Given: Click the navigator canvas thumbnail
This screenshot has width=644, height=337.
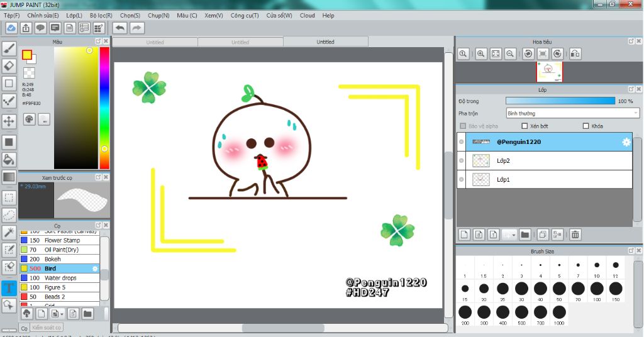Looking at the screenshot, I should 549,72.
